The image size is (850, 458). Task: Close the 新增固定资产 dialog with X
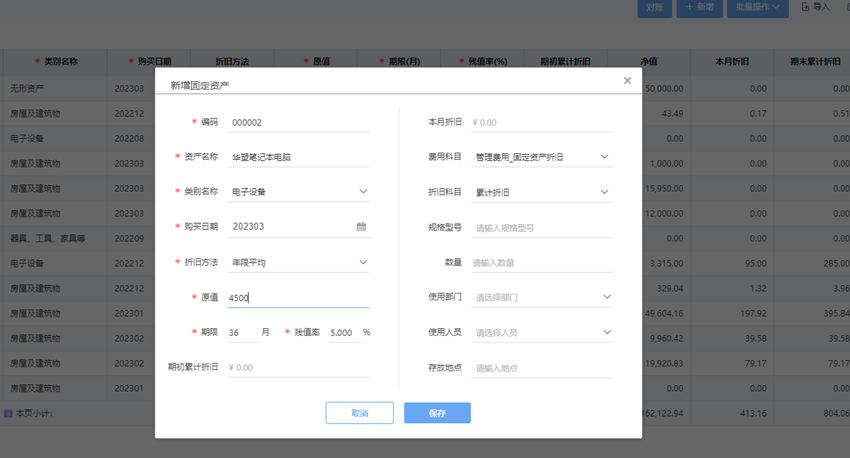[x=627, y=81]
